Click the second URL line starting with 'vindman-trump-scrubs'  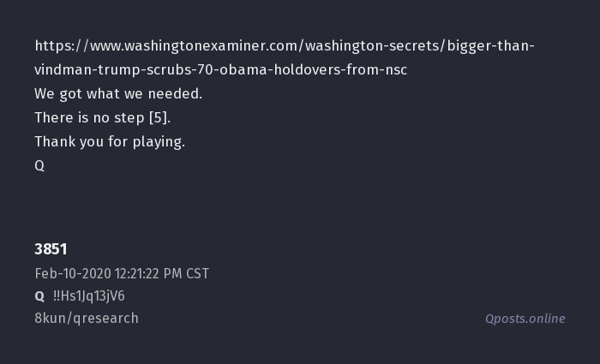coord(220,69)
